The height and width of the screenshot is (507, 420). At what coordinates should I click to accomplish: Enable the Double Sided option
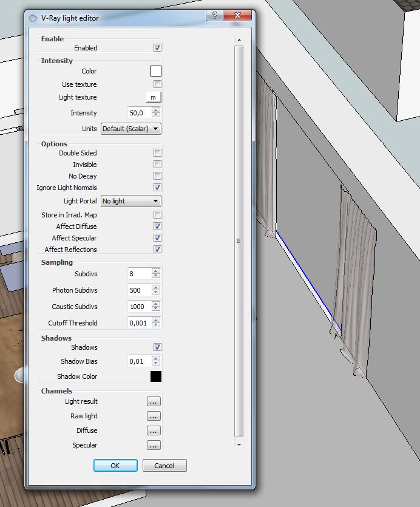coord(157,153)
